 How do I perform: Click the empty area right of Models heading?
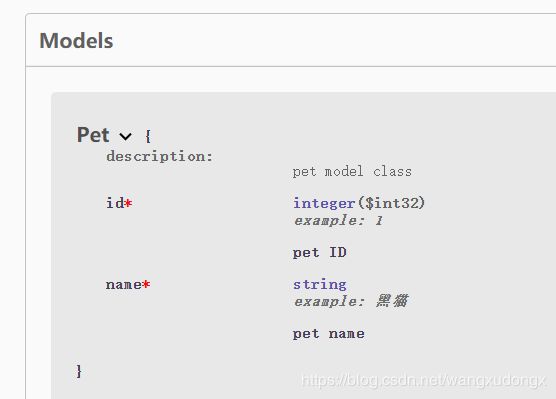point(333,40)
